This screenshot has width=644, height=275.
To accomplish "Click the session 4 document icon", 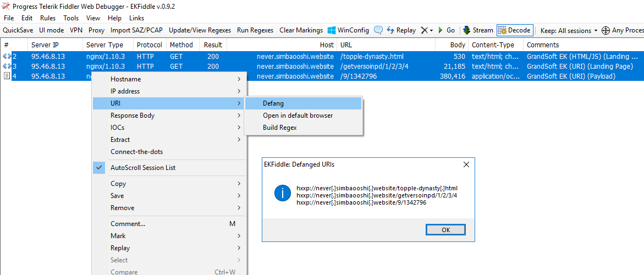I will click(x=7, y=76).
